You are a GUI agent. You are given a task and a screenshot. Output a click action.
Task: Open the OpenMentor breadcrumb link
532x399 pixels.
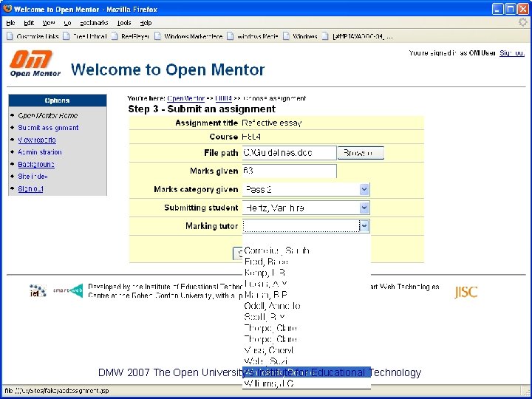tap(186, 98)
